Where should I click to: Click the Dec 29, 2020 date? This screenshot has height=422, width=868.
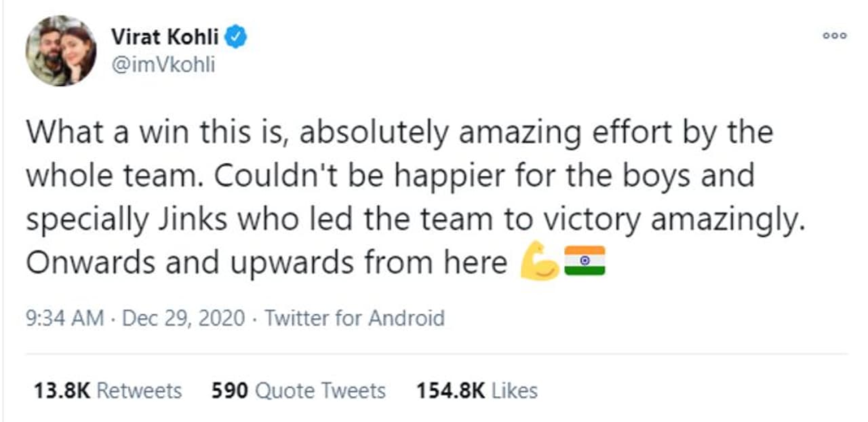[x=183, y=318]
